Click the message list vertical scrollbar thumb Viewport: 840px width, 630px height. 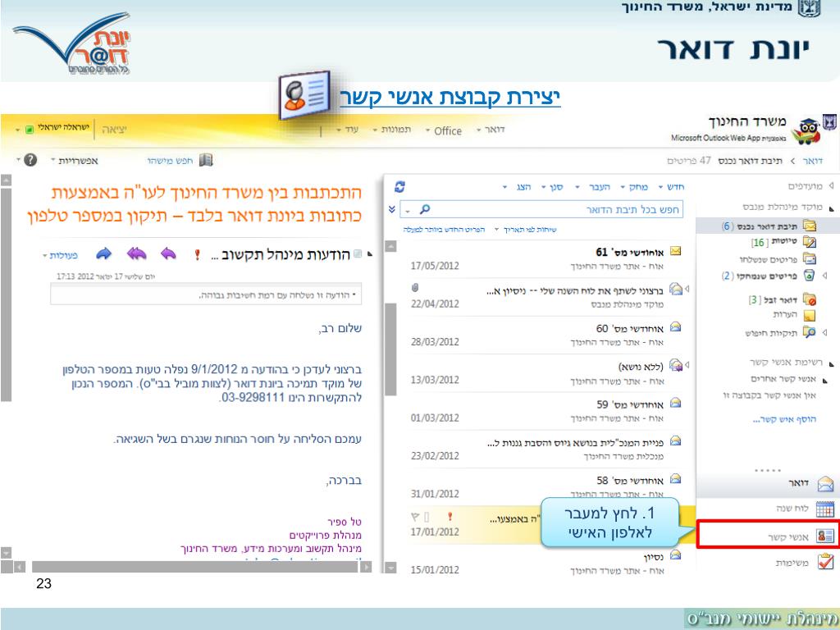[391, 349]
